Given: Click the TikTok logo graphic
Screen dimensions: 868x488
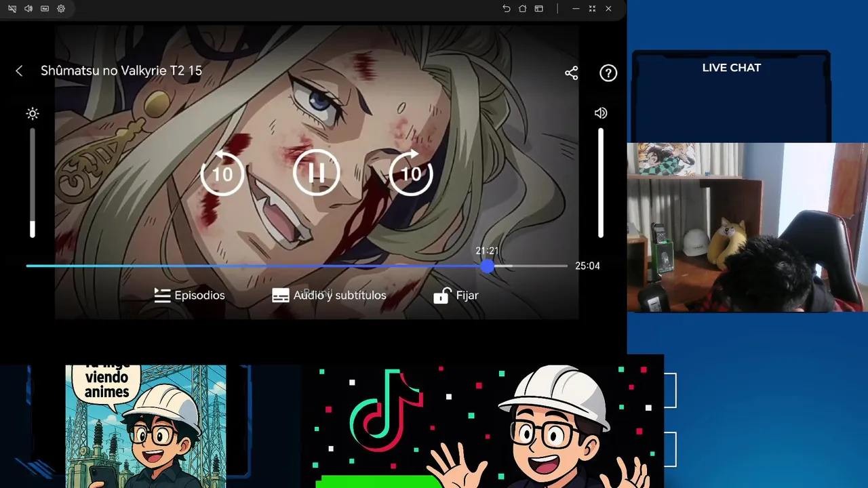Looking at the screenshot, I should [387, 411].
